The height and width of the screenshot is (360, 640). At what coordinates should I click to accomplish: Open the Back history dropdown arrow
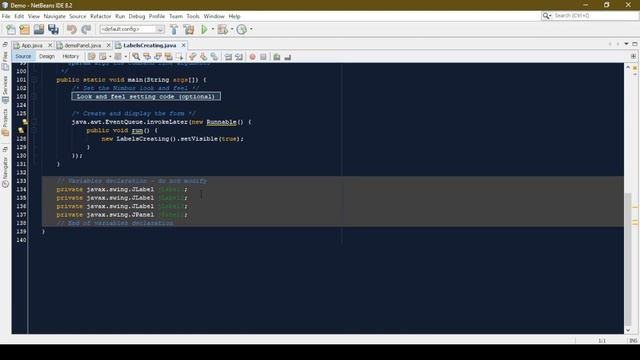110,57
